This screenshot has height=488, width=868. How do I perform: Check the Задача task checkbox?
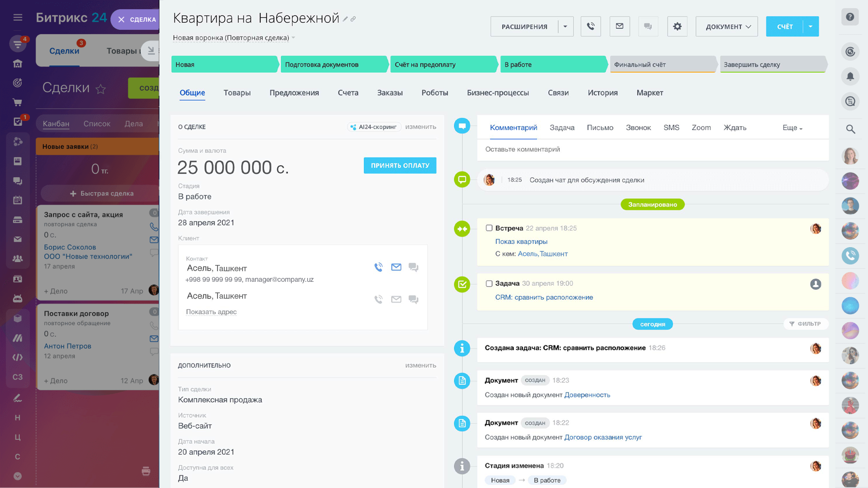489,283
